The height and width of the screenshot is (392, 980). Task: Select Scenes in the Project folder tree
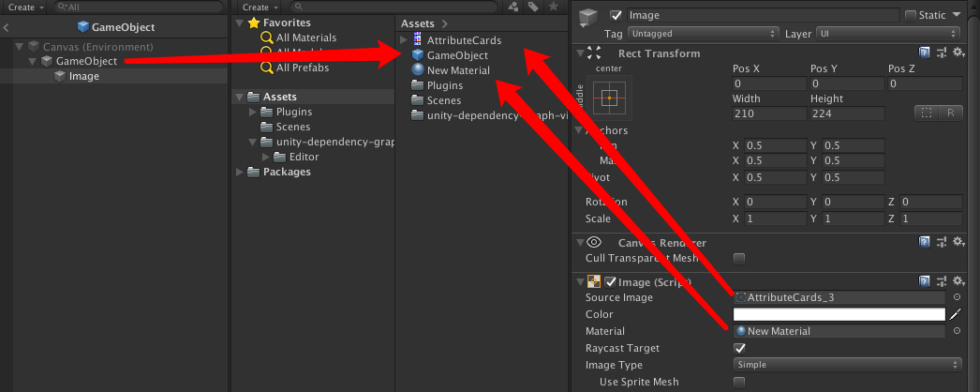pos(293,127)
